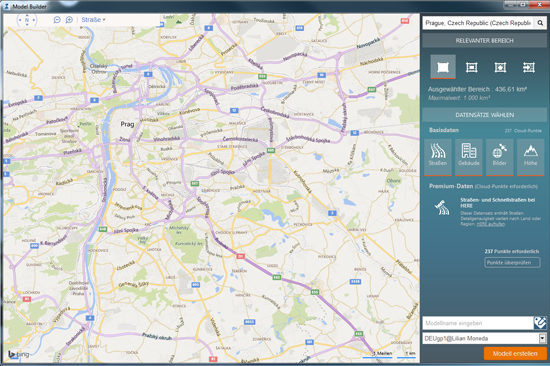Choose the polygon area selection tool
This screenshot has width=550, height=366.
[x=500, y=67]
